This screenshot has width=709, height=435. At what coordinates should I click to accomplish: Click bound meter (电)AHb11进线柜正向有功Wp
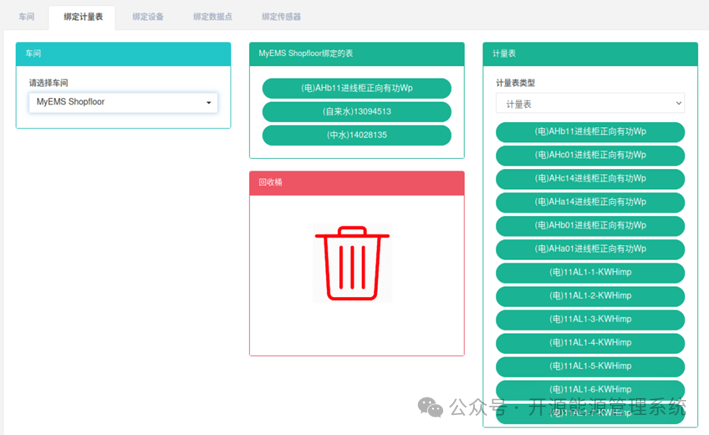click(357, 88)
